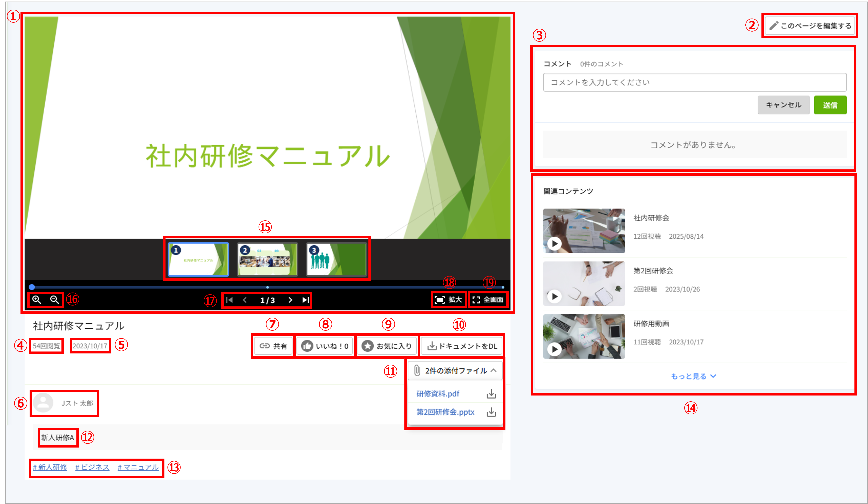Jump to the last slide
868x504 pixels.
306,300
